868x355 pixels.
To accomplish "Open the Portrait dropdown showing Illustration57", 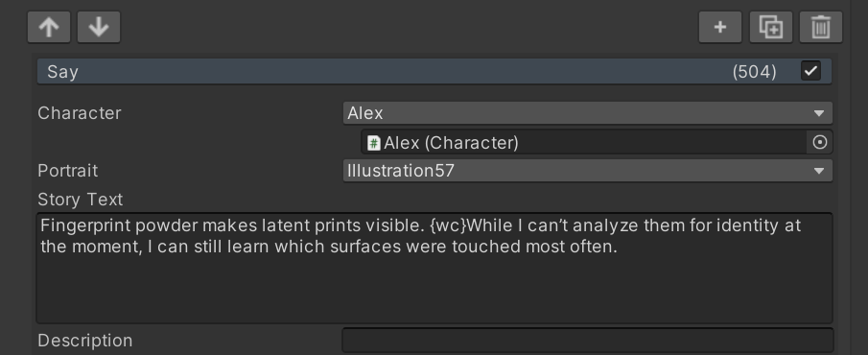I will 587,171.
